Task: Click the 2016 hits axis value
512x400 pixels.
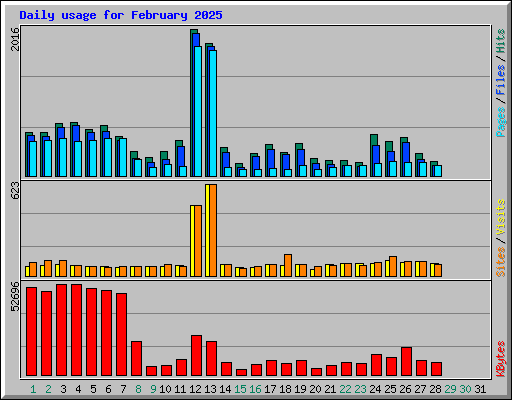Action: [x=15, y=39]
